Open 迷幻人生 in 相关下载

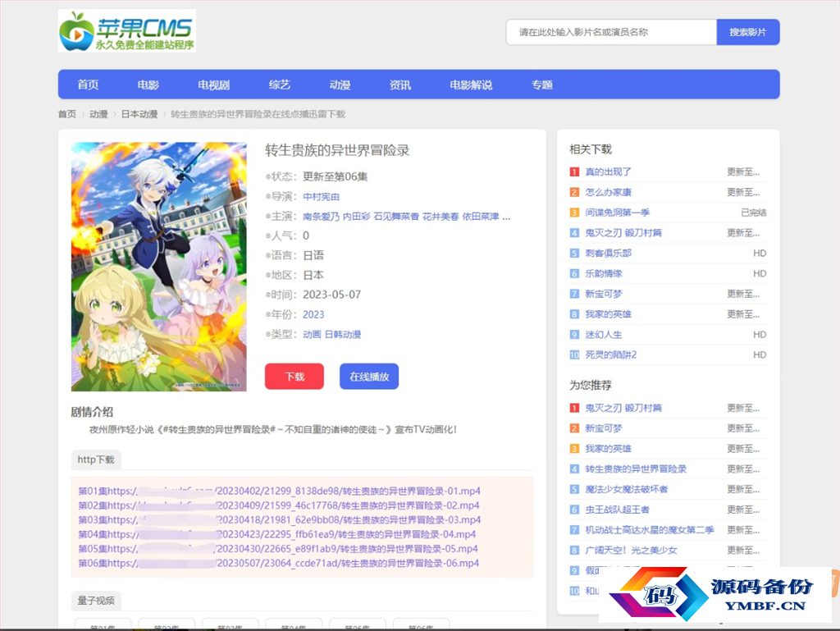pyautogui.click(x=604, y=335)
